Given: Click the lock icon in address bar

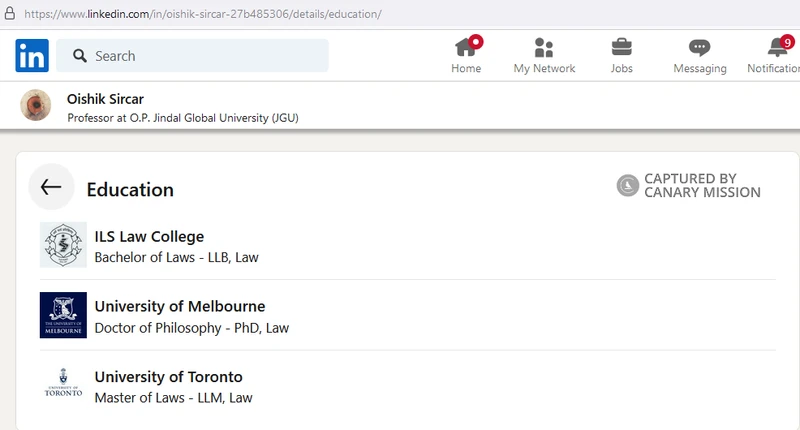Looking at the screenshot, I should [x=10, y=13].
